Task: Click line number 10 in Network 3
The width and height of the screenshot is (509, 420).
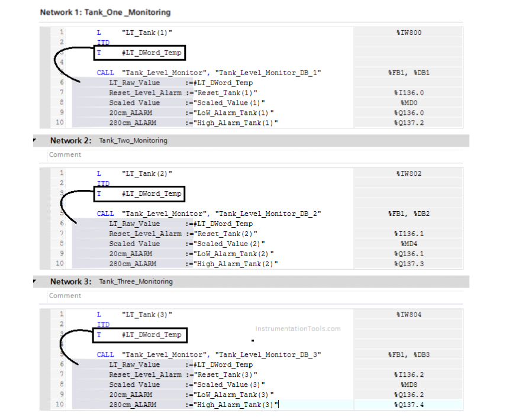Action: point(59,405)
